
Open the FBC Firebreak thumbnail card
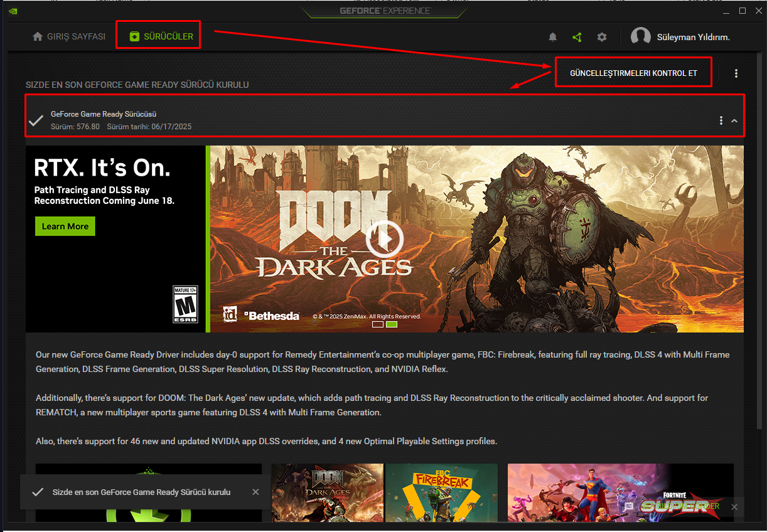tap(442, 492)
